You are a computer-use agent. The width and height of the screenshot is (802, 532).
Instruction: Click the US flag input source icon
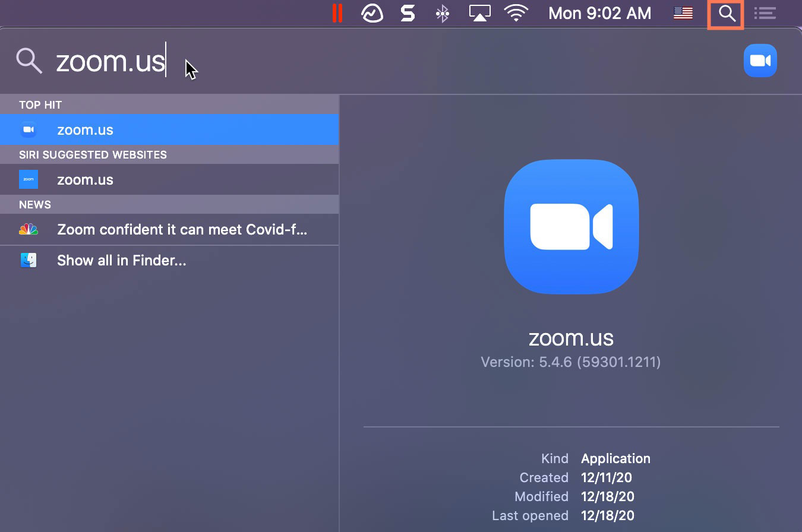pos(683,13)
